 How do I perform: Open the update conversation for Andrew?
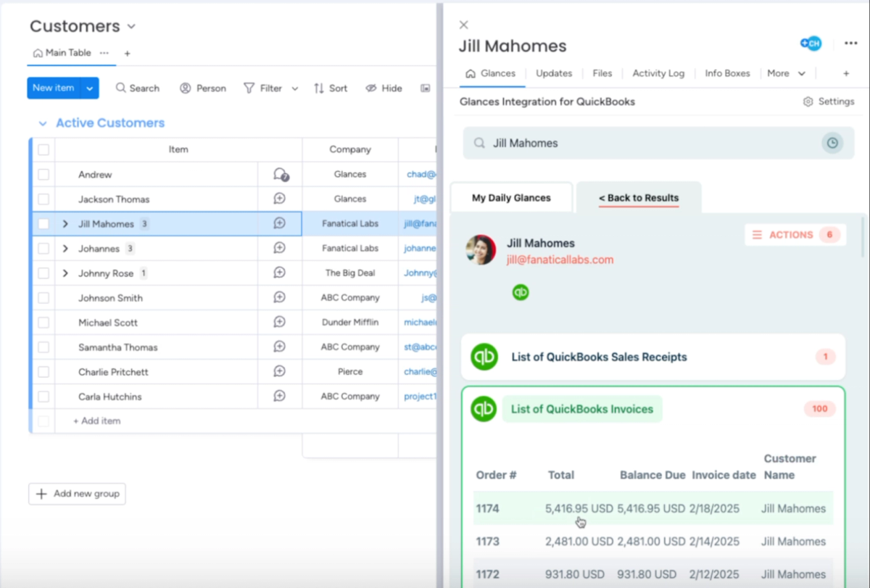281,175
